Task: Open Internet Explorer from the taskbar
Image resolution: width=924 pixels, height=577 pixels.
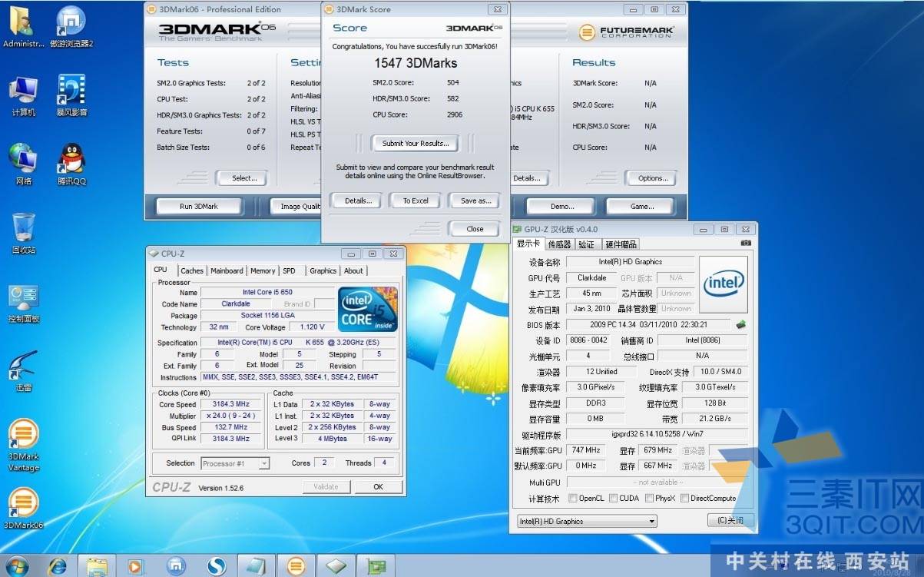Action: pyautogui.click(x=58, y=567)
